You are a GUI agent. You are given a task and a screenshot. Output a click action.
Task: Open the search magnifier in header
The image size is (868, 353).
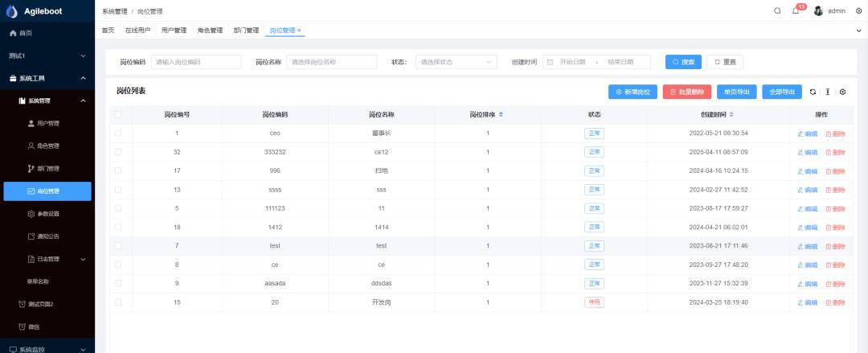coord(778,11)
